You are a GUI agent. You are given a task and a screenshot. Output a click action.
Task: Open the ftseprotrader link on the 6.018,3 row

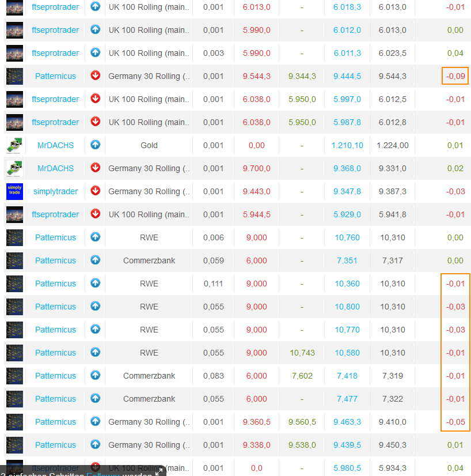[55, 7]
